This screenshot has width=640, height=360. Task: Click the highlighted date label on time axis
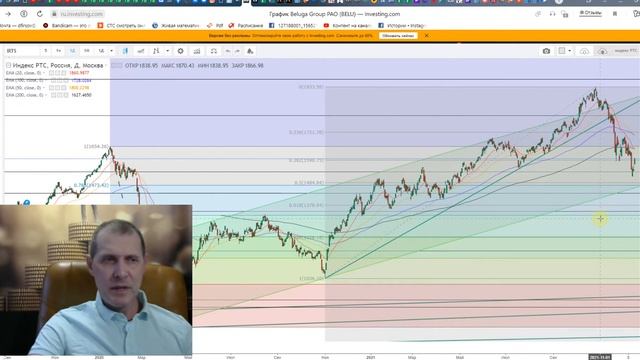pyautogui.click(x=600, y=357)
